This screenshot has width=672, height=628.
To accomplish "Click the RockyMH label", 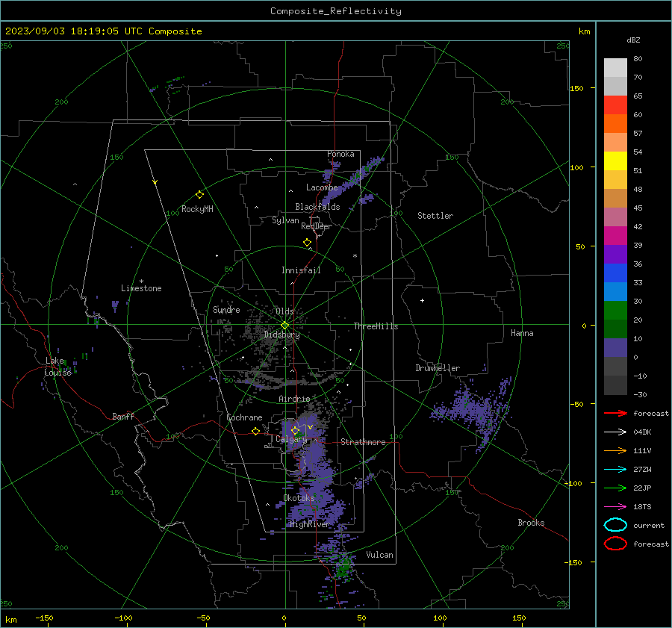I will (x=197, y=209).
